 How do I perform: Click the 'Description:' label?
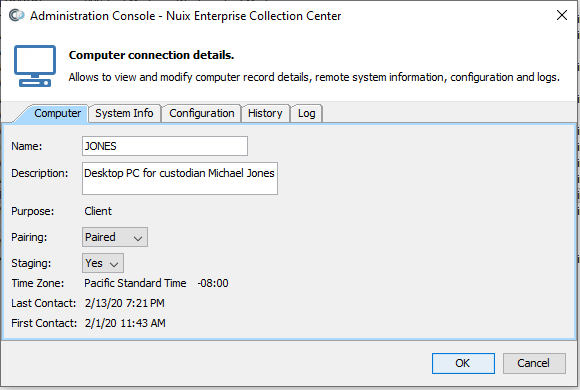(x=40, y=174)
